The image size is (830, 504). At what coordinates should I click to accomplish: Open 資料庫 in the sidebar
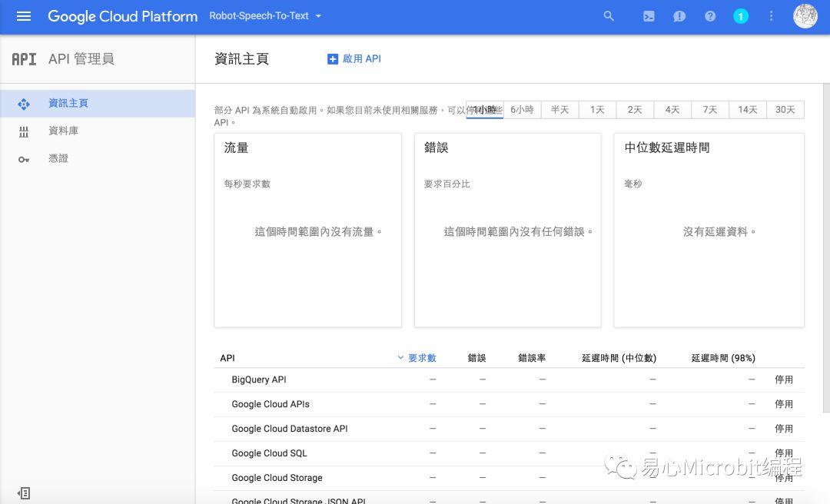[98, 131]
